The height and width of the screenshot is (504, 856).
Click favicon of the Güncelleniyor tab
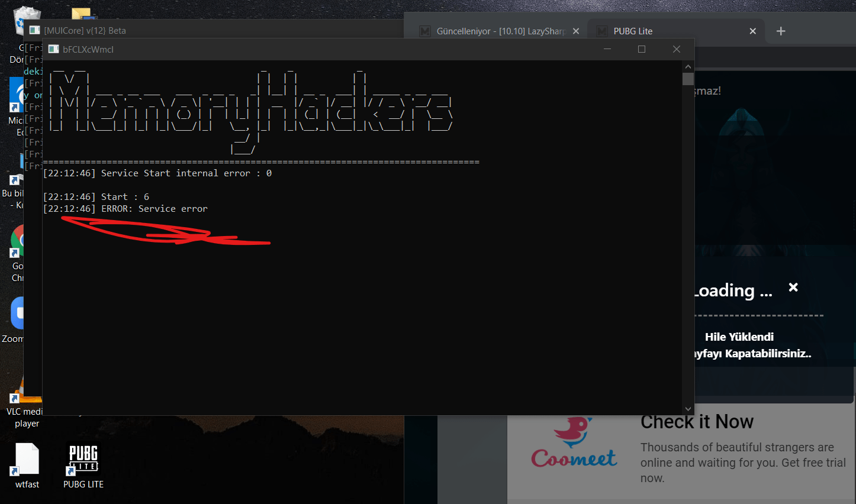pos(425,31)
